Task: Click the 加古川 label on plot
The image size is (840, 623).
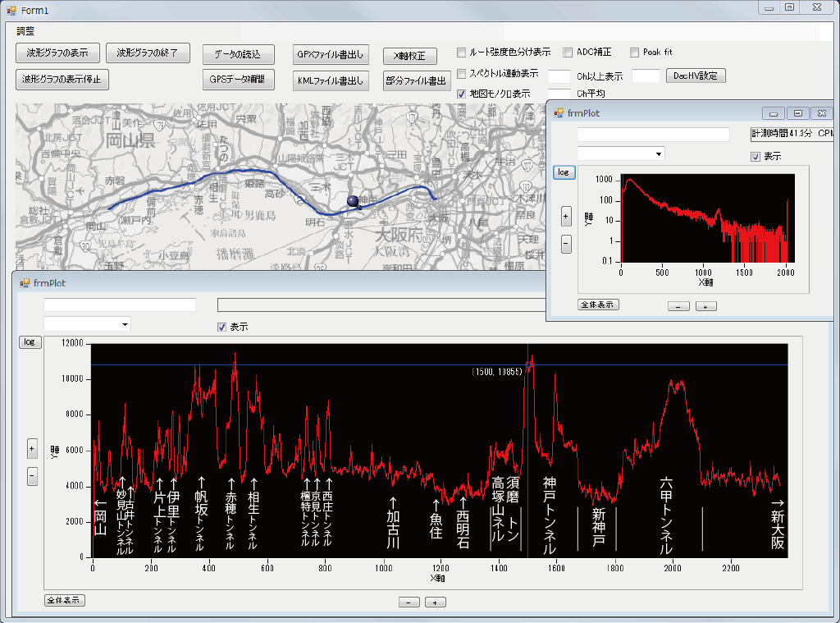Action: 393,528
